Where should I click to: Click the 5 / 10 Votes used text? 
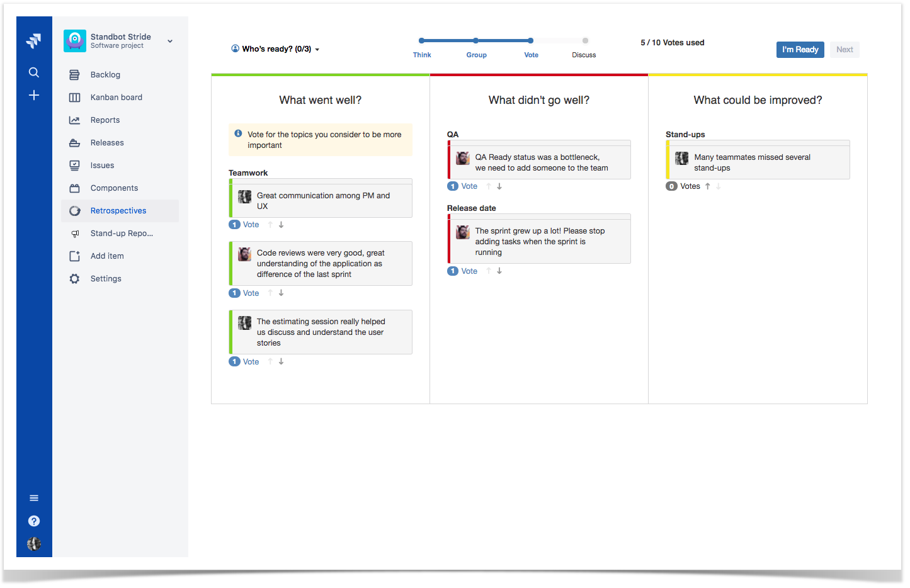point(673,43)
